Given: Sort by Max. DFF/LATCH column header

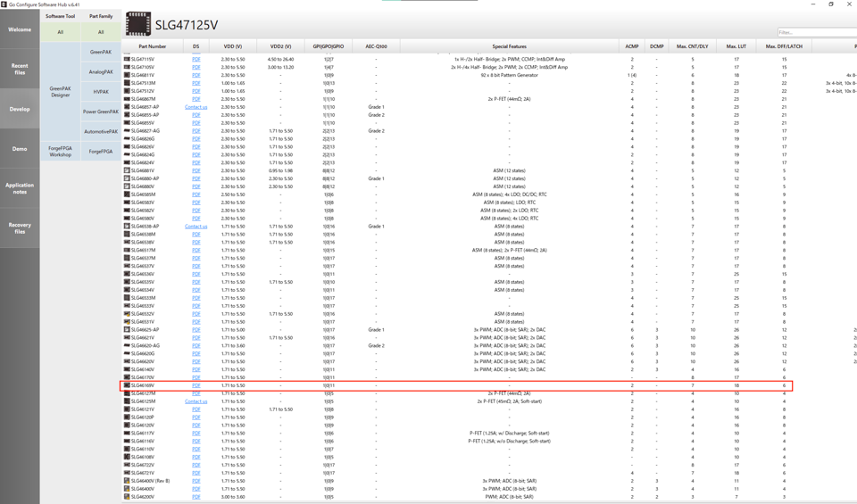Looking at the screenshot, I should tap(784, 46).
